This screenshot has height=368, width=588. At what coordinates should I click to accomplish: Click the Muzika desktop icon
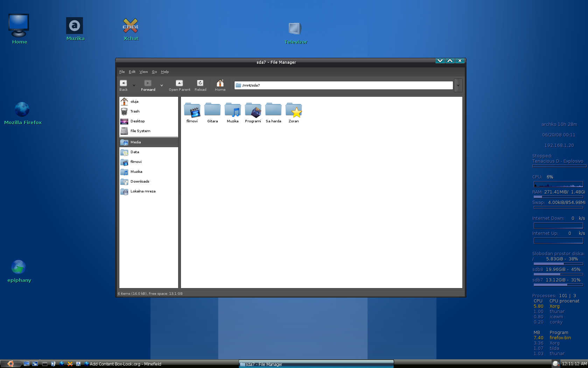point(75,29)
